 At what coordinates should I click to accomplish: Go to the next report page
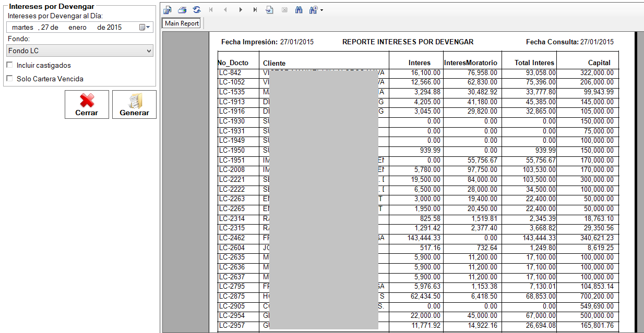pyautogui.click(x=241, y=10)
